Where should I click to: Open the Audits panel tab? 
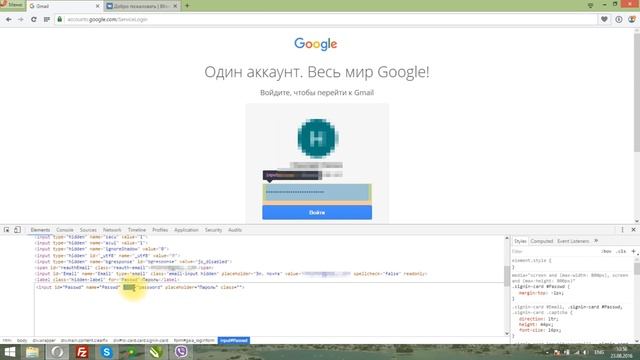235,230
